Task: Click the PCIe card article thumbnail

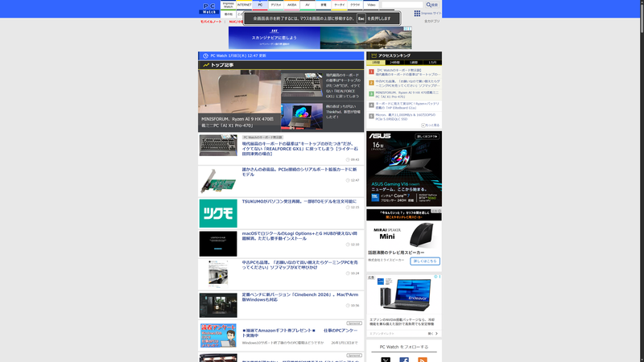Action: (218, 180)
